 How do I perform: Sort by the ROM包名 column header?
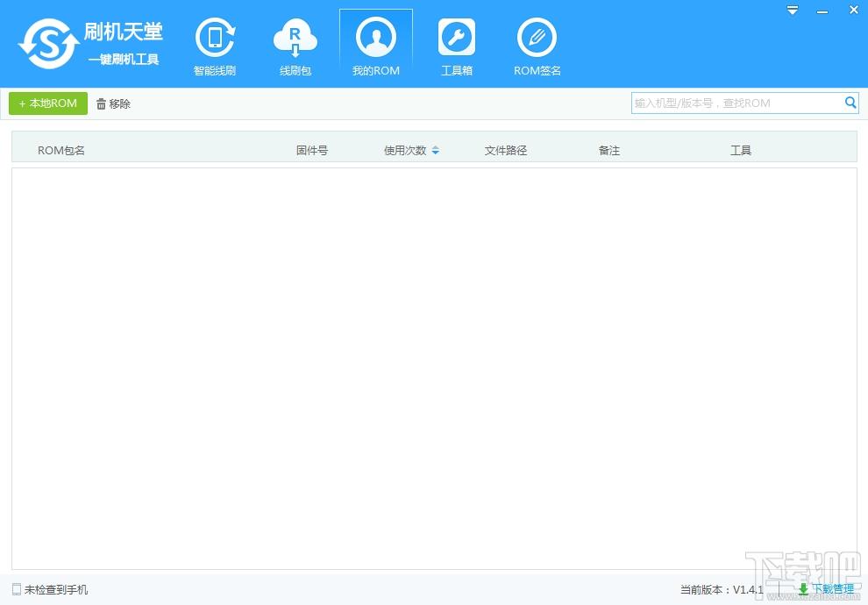click(x=61, y=151)
